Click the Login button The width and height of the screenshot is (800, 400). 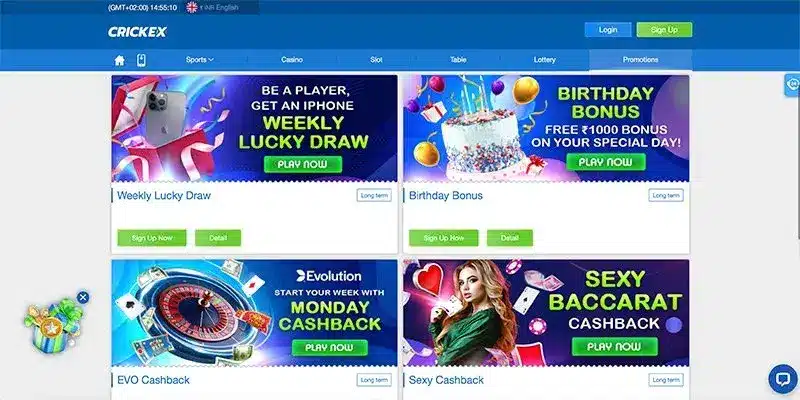608,30
